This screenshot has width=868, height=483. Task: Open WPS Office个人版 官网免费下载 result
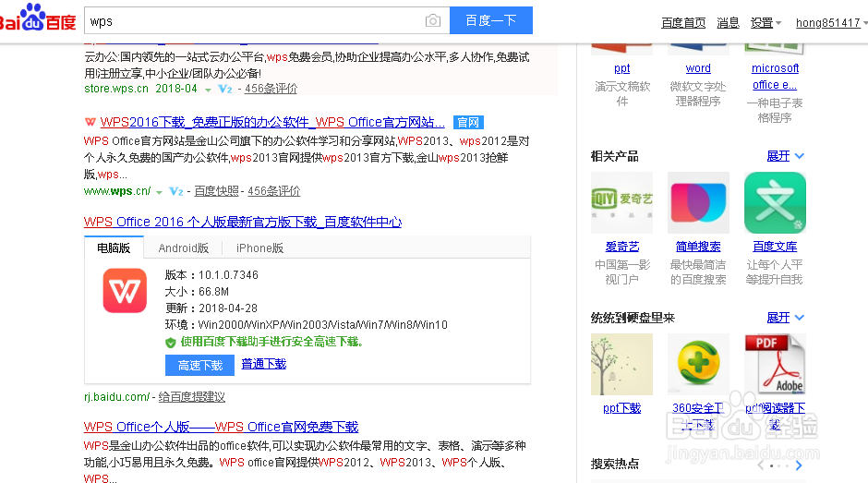(221, 427)
